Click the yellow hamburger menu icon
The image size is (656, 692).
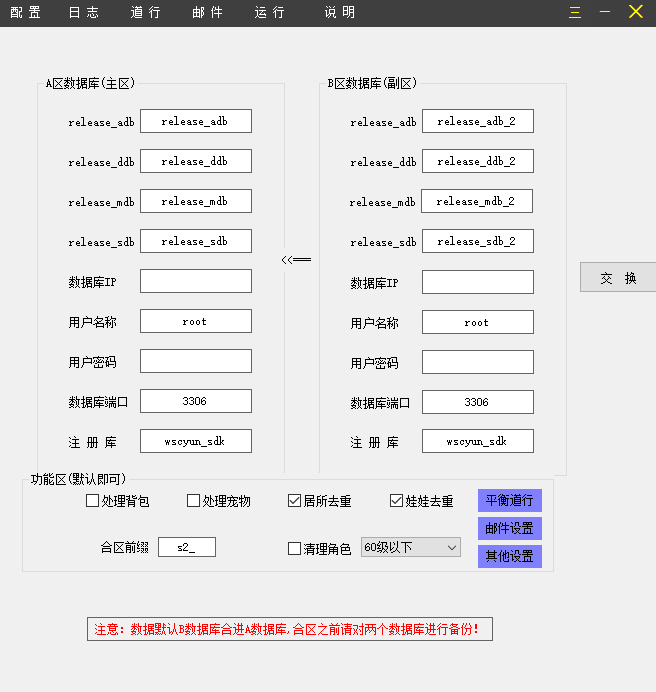pyautogui.click(x=575, y=12)
